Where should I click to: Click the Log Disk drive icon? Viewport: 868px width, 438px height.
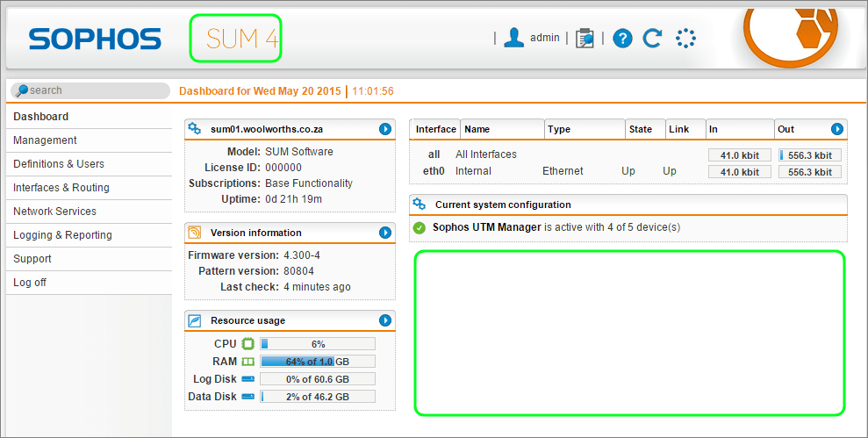pyautogui.click(x=248, y=379)
